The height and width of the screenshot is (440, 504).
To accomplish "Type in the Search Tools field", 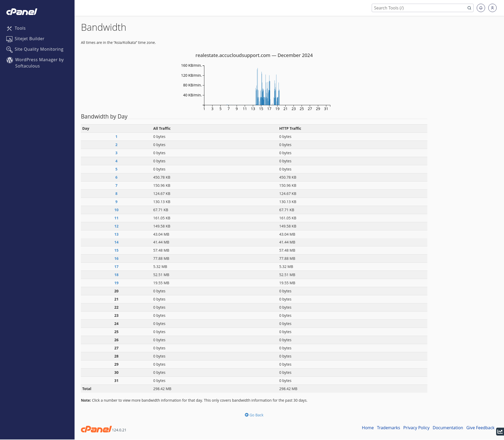I will pos(419,8).
